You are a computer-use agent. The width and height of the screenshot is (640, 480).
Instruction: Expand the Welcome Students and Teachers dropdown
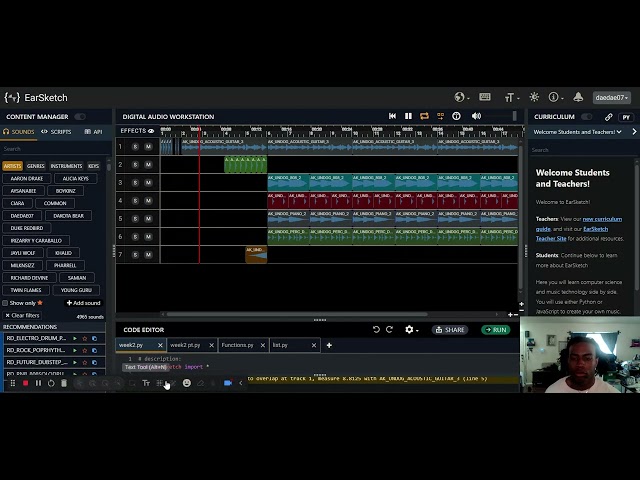coord(578,132)
